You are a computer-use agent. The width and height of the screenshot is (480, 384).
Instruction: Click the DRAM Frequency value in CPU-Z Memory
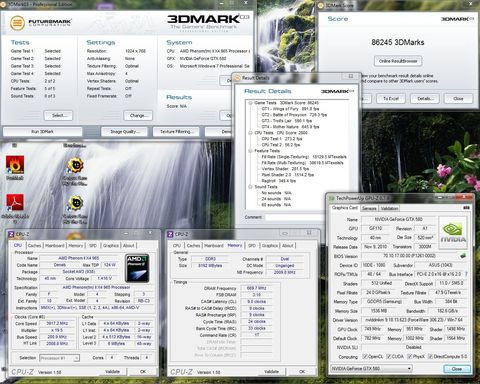pos(256,288)
